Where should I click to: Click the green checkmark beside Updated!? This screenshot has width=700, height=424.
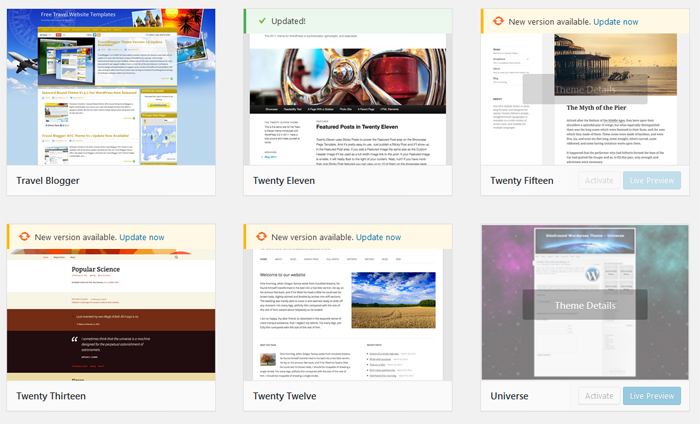[x=262, y=21]
